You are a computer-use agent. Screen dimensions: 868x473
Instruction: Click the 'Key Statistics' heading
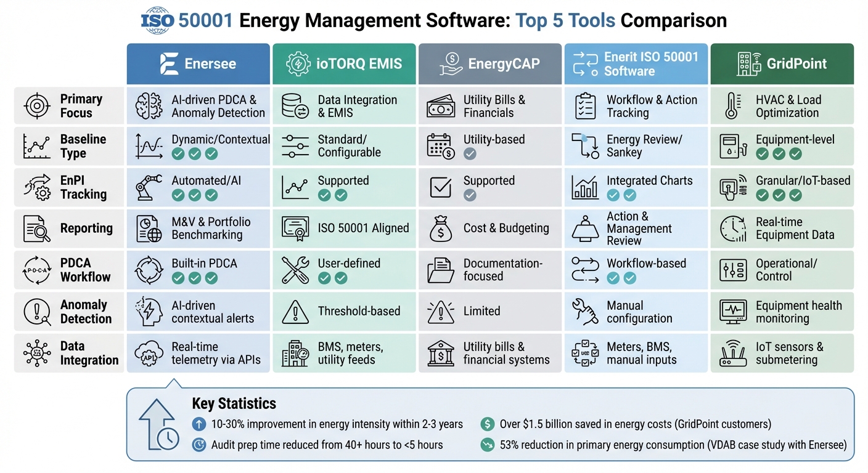tap(234, 404)
